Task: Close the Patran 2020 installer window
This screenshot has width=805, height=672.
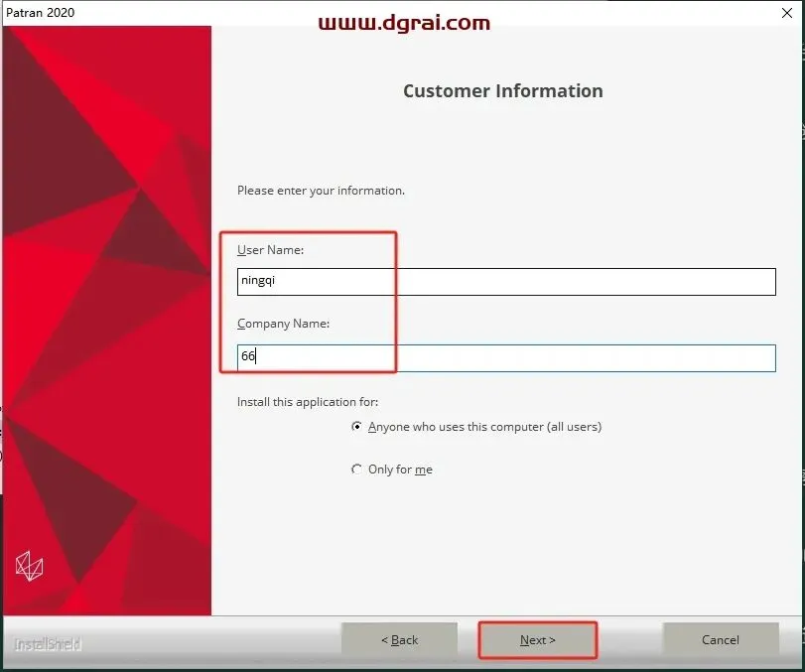Action: pyautogui.click(x=786, y=13)
